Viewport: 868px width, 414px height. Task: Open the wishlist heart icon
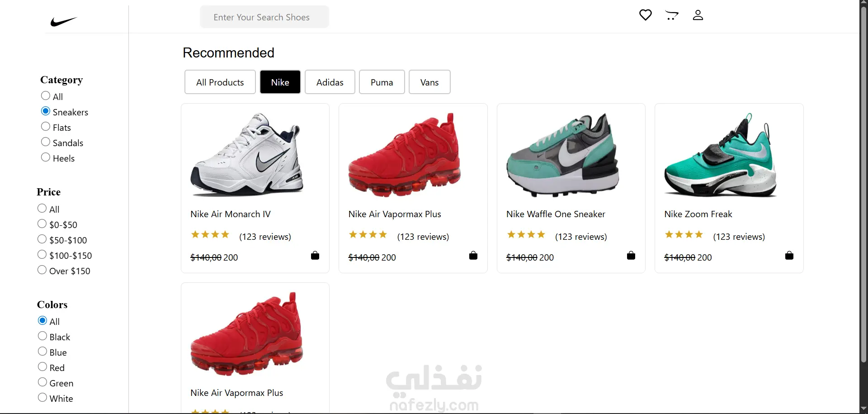pos(645,15)
